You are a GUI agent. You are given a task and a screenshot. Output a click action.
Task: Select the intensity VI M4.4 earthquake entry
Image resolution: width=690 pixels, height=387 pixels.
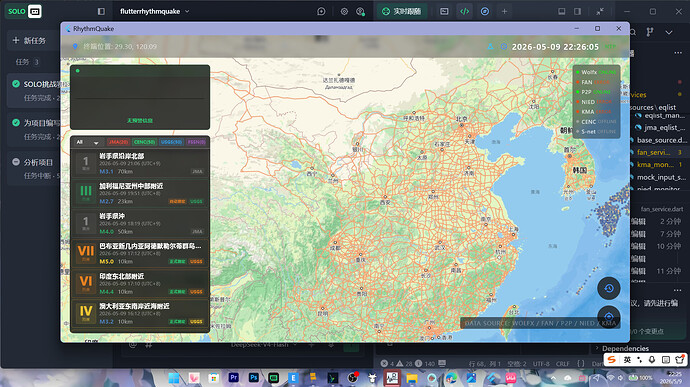[x=140, y=284]
